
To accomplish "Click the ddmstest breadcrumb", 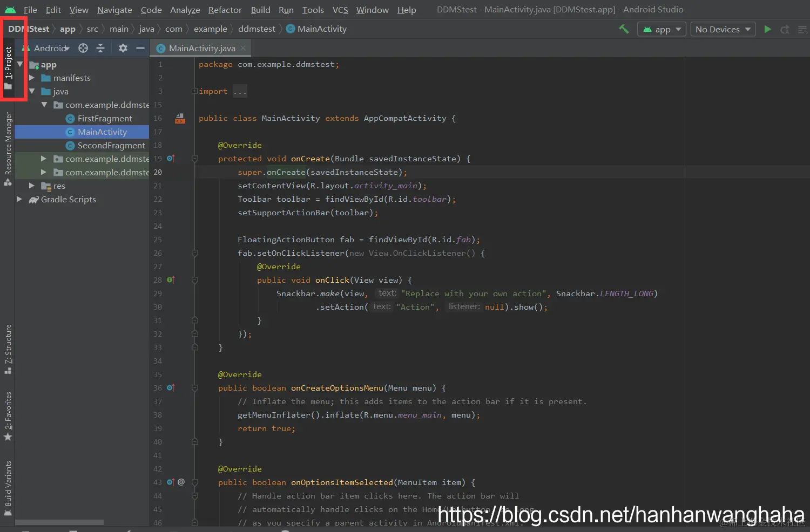I will pos(256,29).
